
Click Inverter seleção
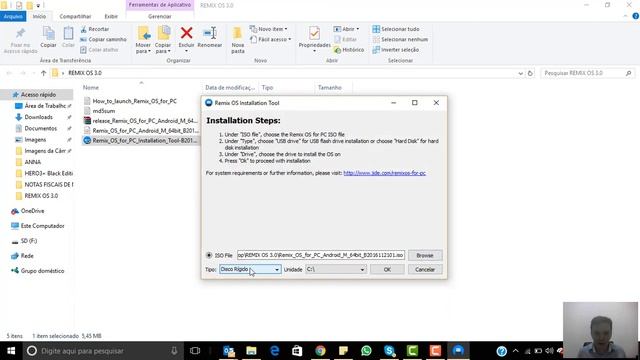(x=396, y=49)
